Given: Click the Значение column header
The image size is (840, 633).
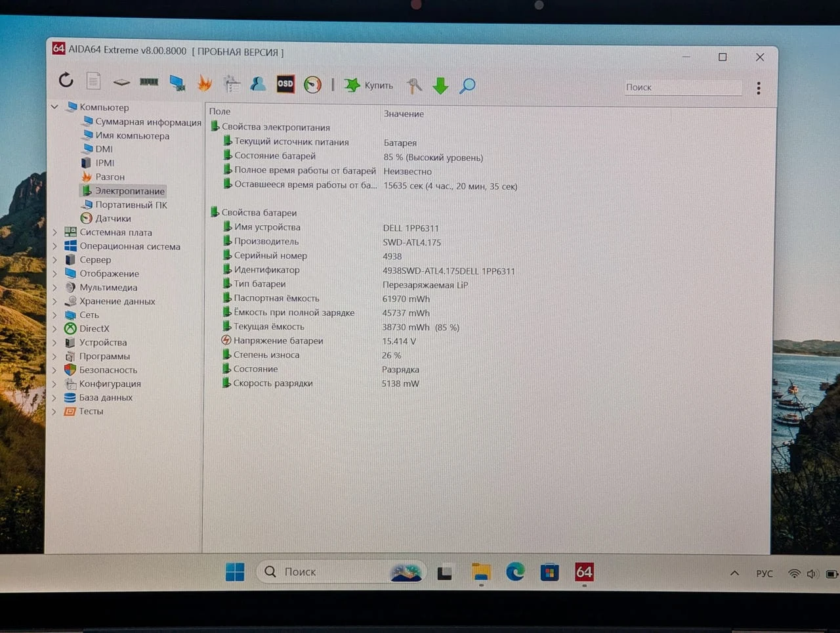Looking at the screenshot, I should (404, 114).
